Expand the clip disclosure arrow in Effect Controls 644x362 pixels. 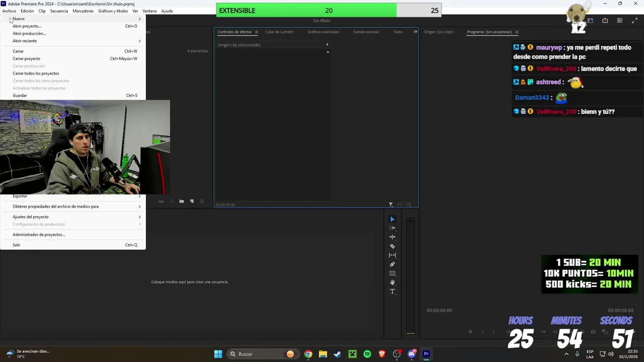tap(327, 45)
